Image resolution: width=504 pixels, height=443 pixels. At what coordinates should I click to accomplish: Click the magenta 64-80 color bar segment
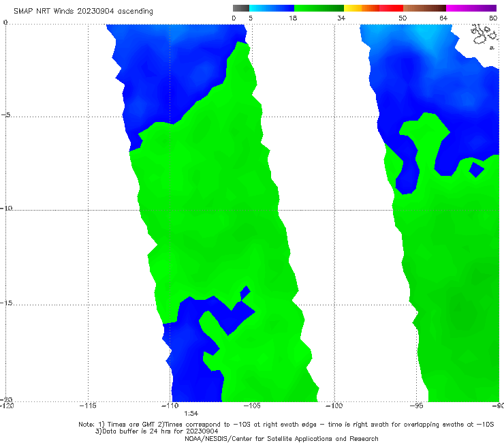471,8
